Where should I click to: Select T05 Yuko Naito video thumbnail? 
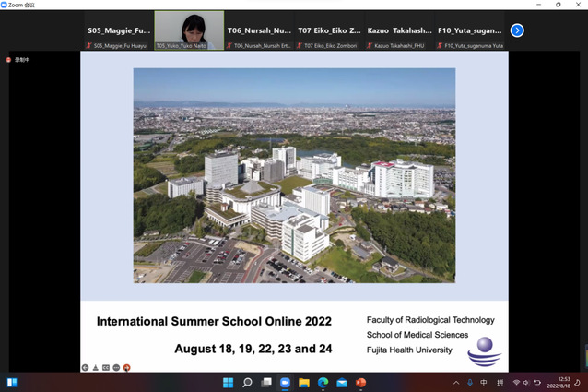(189, 30)
